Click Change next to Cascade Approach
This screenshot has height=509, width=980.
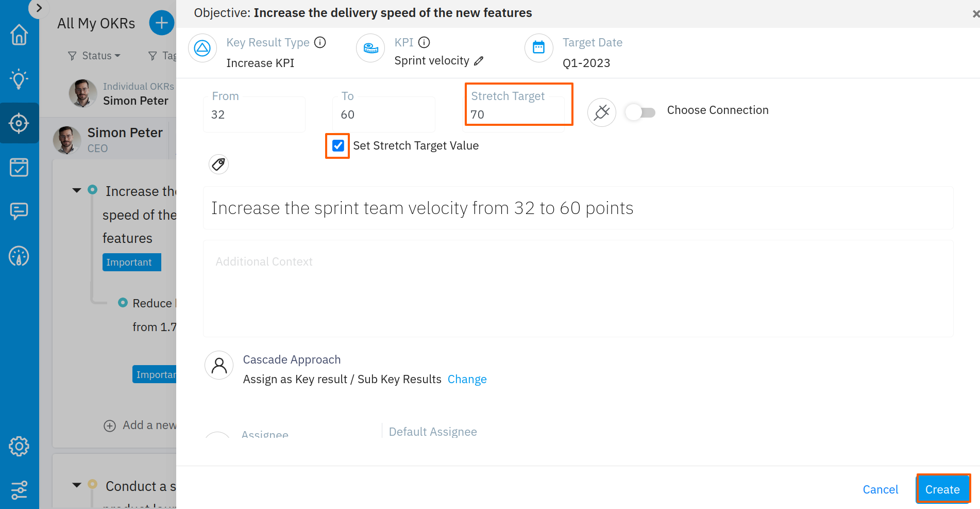click(x=467, y=379)
